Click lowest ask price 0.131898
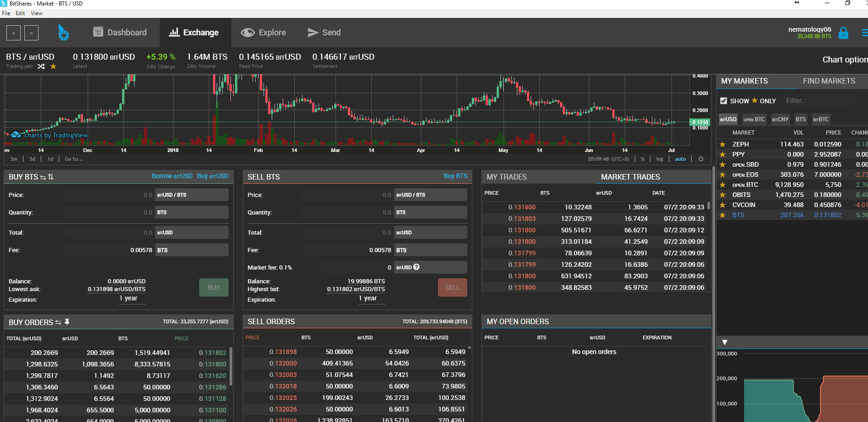Screen dimensions: 868x422 tap(117, 289)
